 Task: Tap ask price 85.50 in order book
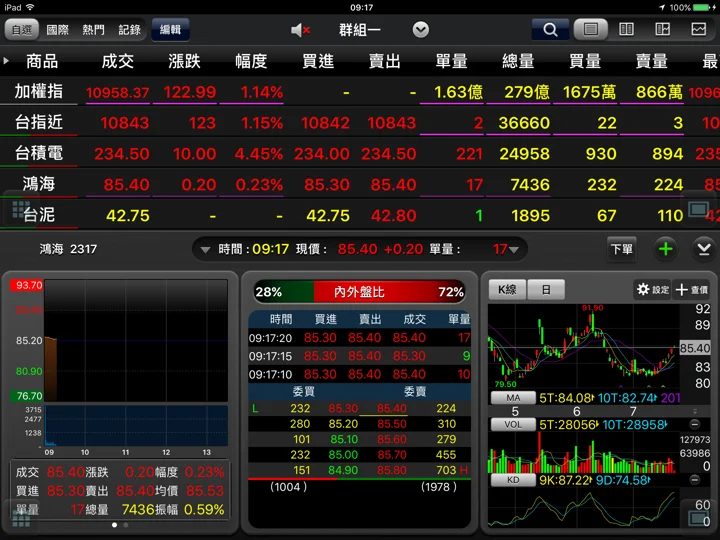click(x=392, y=424)
